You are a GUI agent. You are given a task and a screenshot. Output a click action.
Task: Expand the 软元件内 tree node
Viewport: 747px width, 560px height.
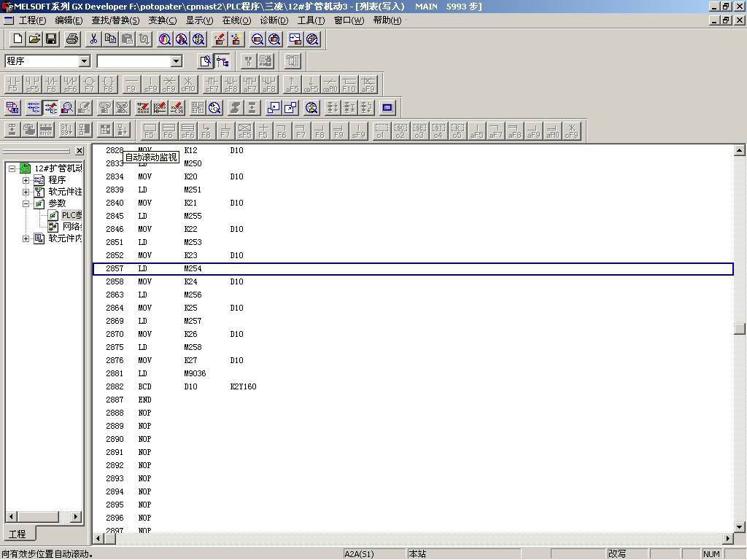tap(26, 238)
